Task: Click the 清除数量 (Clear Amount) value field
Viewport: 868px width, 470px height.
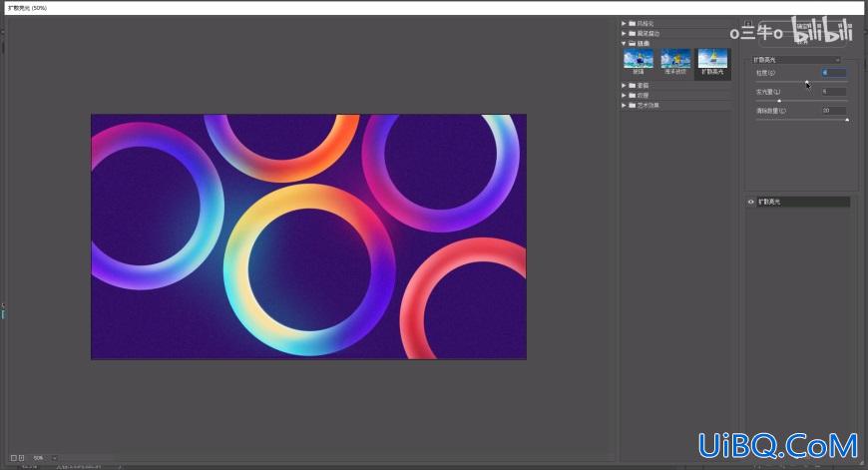Action: pyautogui.click(x=834, y=111)
